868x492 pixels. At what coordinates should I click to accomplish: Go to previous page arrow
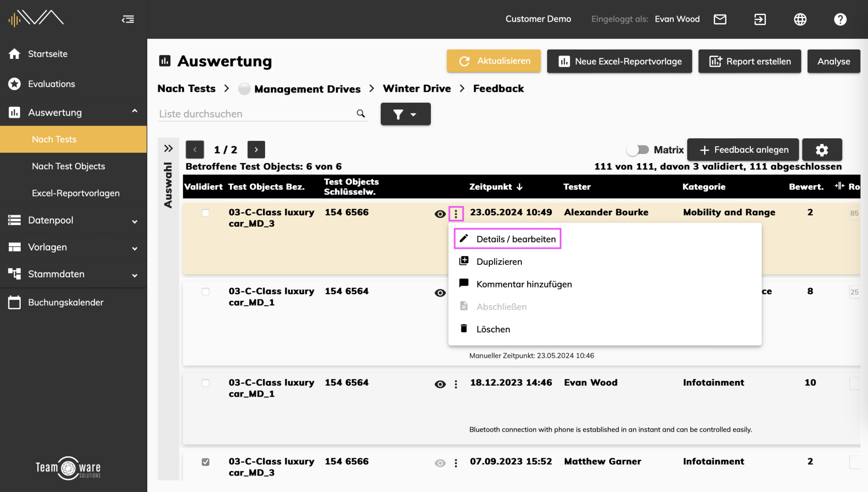pyautogui.click(x=195, y=150)
